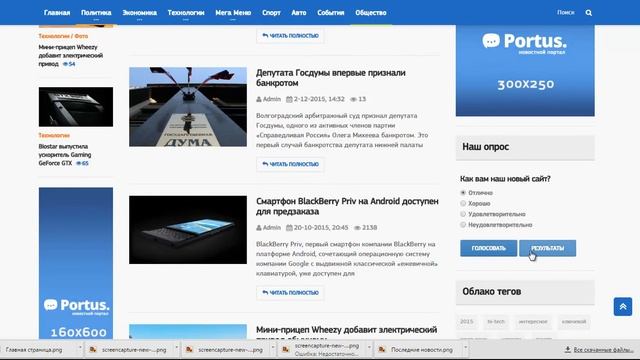
Task: Click the eye icon next to 65 views
Action: coord(79,163)
